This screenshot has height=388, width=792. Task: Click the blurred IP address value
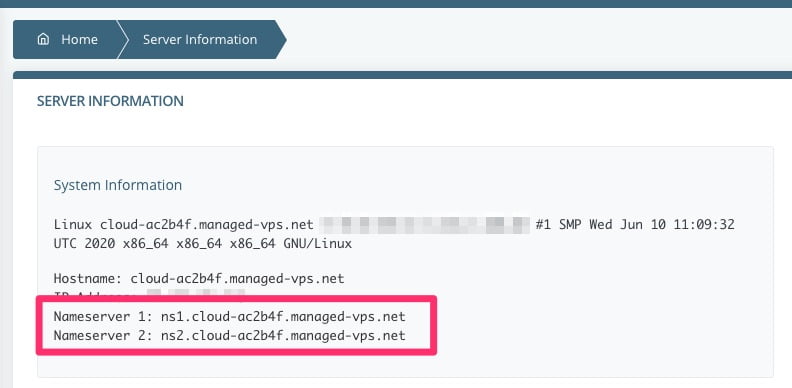pos(195,293)
